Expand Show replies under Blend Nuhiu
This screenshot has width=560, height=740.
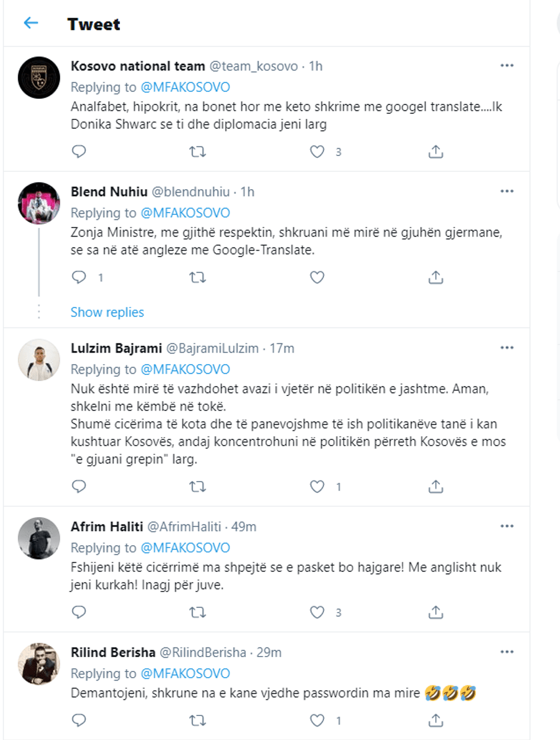[107, 313]
